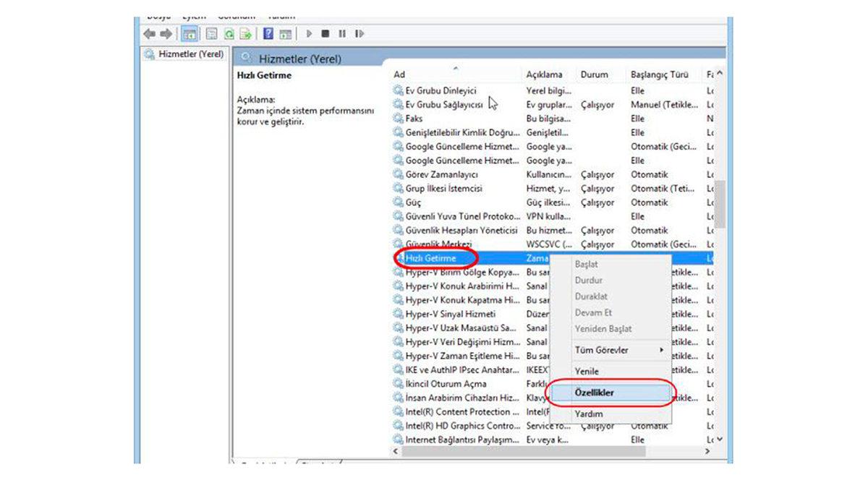Click the show/hide console tree toolbar icon

(190, 34)
